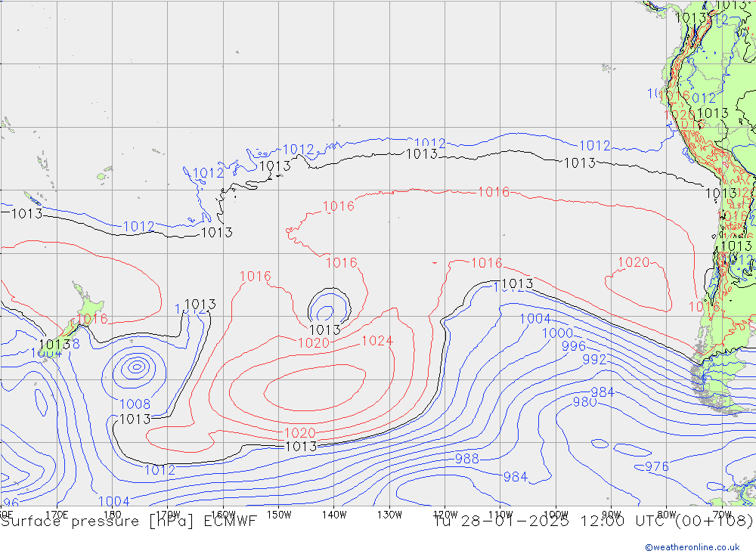Click the forecast date and time text
This screenshot has width=756, height=554.
(593, 521)
